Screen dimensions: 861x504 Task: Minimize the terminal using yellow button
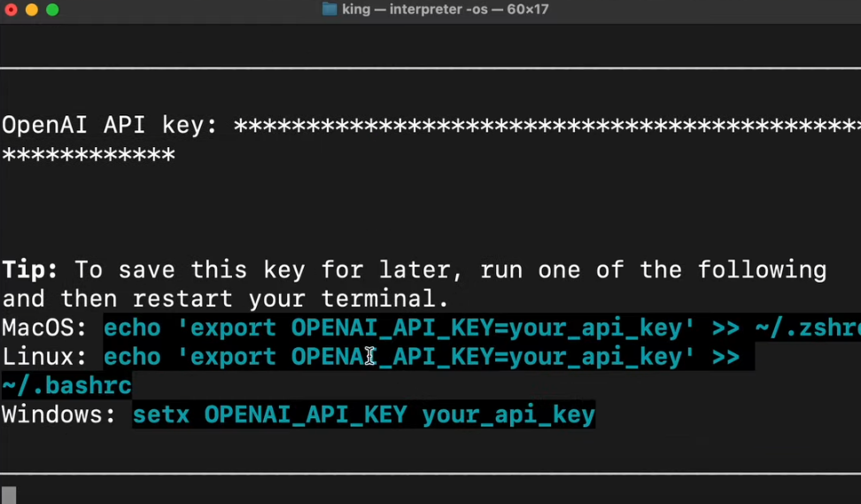[x=32, y=10]
